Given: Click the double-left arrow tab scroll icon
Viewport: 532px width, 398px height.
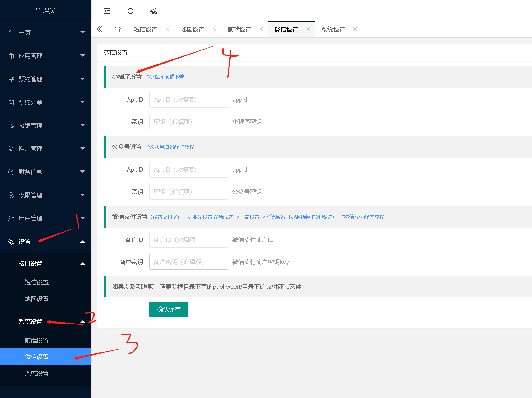Looking at the screenshot, I should coord(99,29).
